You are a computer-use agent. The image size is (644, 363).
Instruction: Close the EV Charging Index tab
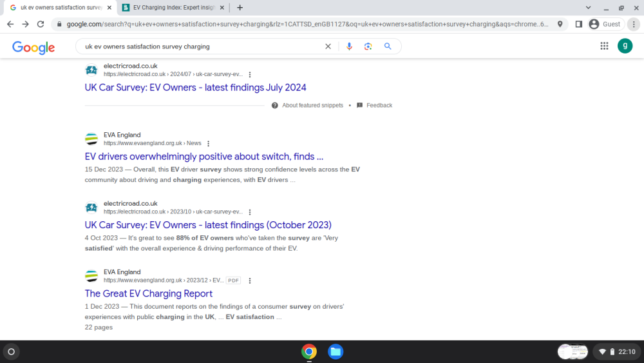(x=222, y=7)
